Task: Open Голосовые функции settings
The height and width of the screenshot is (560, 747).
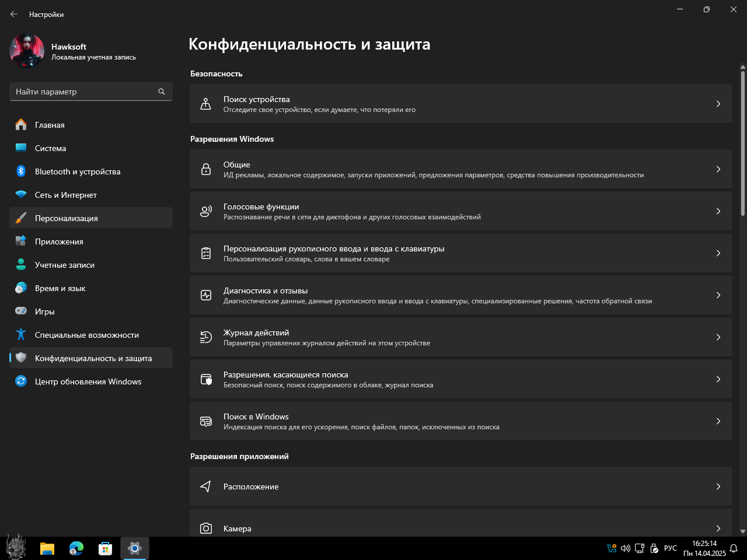Action: point(460,211)
